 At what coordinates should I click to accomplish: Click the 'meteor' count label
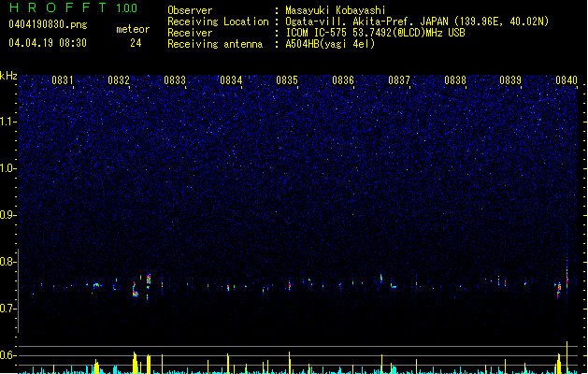(x=133, y=29)
